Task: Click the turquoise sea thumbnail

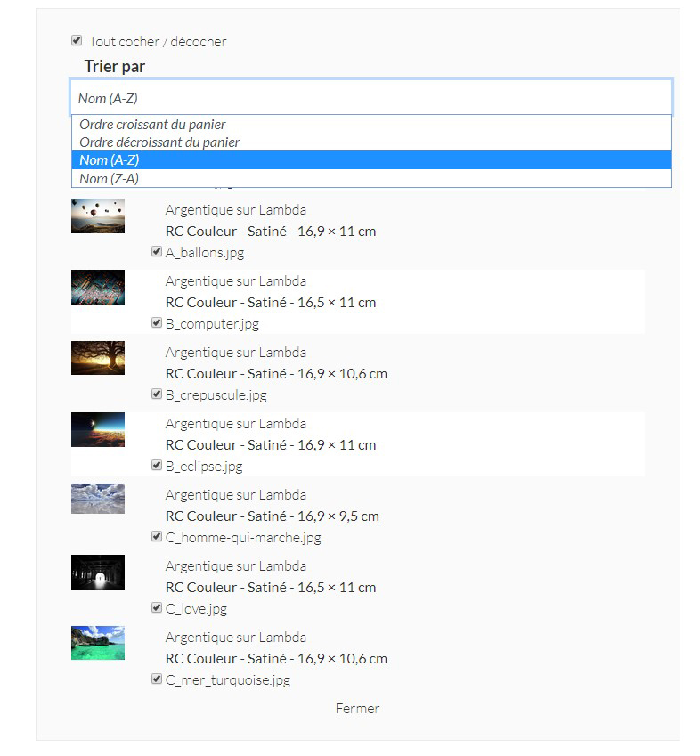Action: tap(98, 643)
